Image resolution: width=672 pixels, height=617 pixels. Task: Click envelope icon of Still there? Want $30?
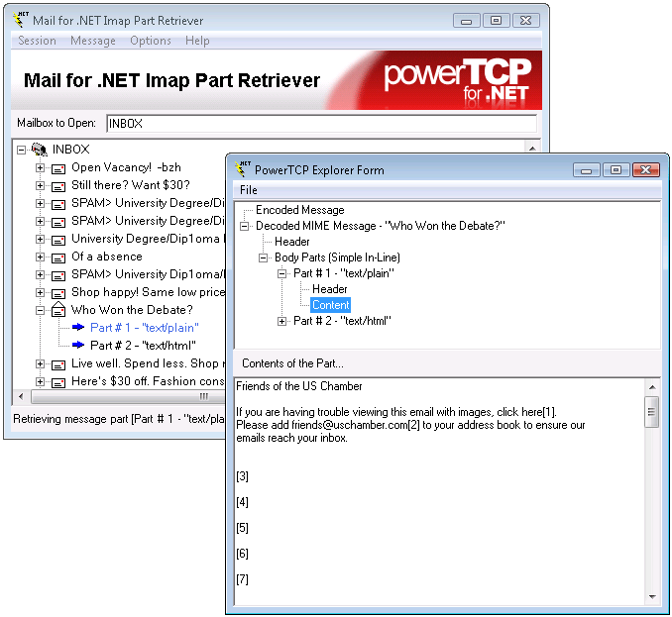[x=58, y=186]
